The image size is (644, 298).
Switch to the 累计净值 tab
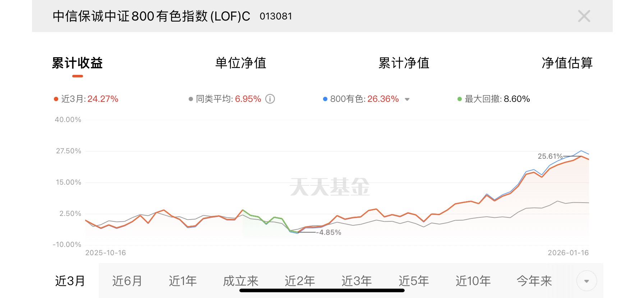[x=404, y=63]
